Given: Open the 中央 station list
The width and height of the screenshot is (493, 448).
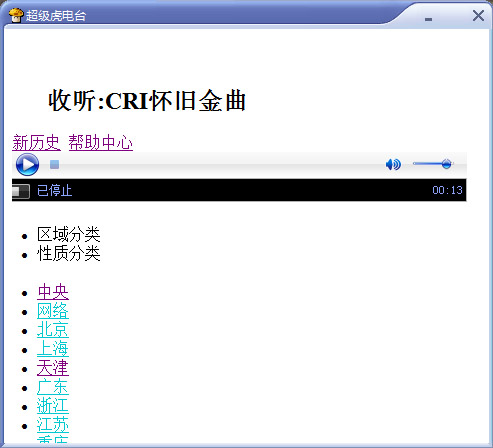Looking at the screenshot, I should 53,292.
